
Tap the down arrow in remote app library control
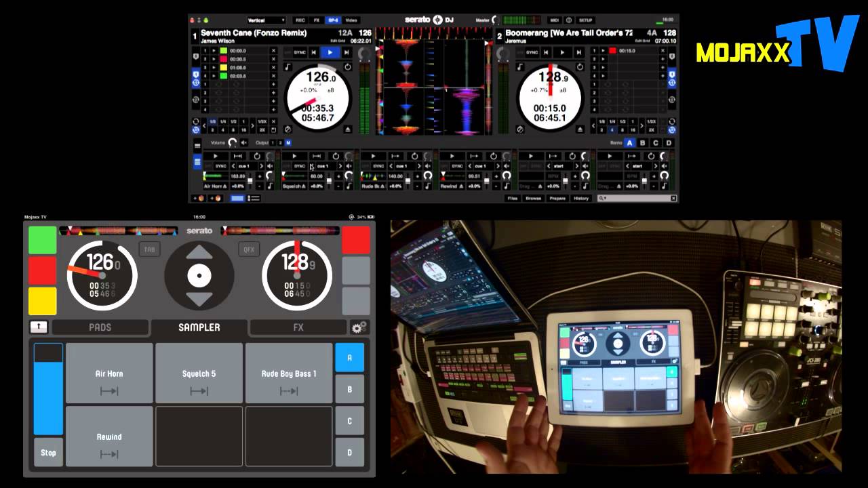tap(199, 299)
